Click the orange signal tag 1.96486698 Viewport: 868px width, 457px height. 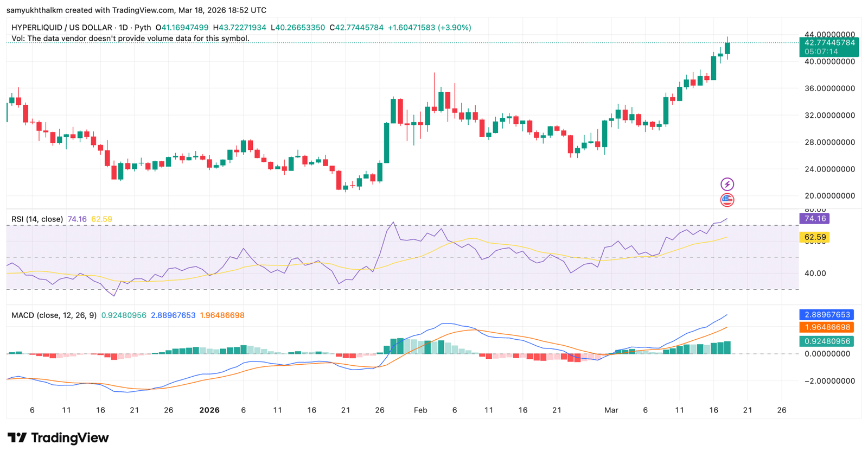(x=826, y=327)
